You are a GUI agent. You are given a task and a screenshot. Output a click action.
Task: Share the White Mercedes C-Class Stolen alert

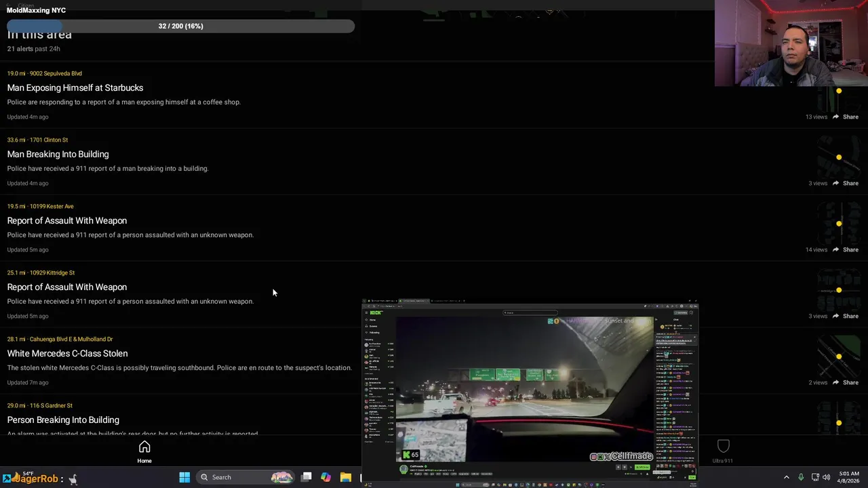846,382
